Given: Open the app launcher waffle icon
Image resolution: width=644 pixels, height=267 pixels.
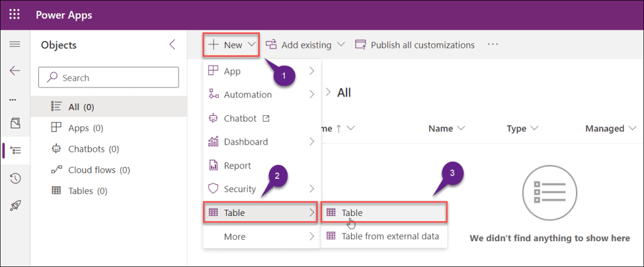Looking at the screenshot, I should (14, 15).
